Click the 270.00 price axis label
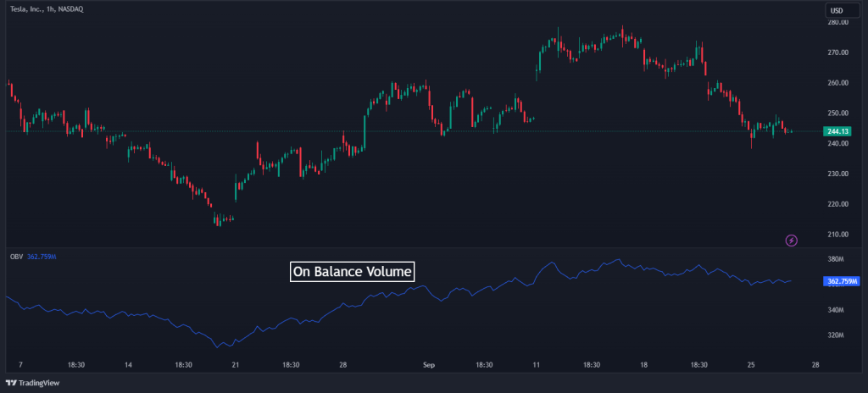Screen dimensions: 868x393 (x=837, y=53)
